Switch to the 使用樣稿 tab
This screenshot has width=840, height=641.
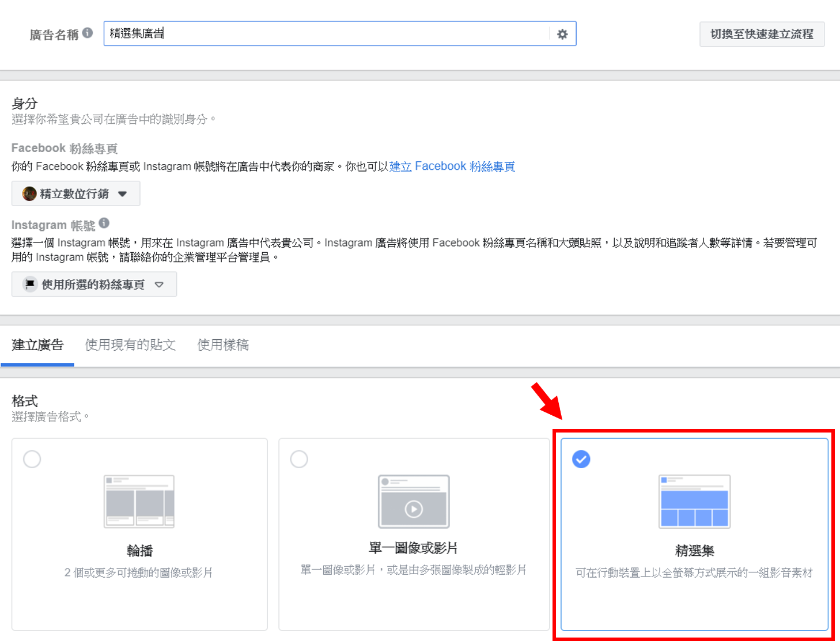click(x=222, y=344)
